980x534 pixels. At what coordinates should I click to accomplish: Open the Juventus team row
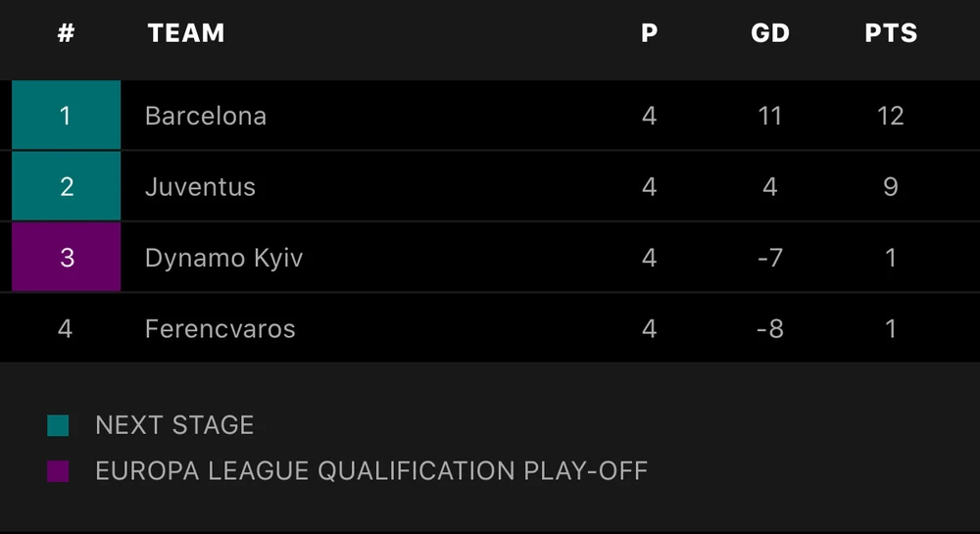tap(200, 186)
